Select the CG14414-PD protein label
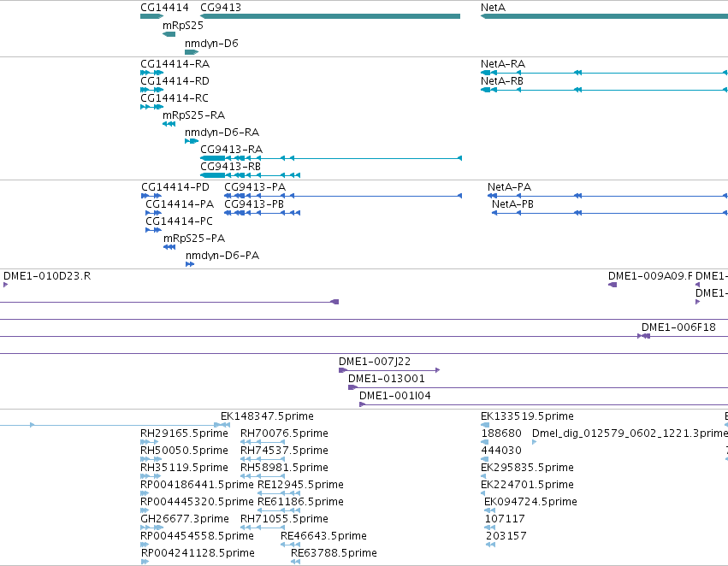Screen dimensions: 728x566 point(175,187)
